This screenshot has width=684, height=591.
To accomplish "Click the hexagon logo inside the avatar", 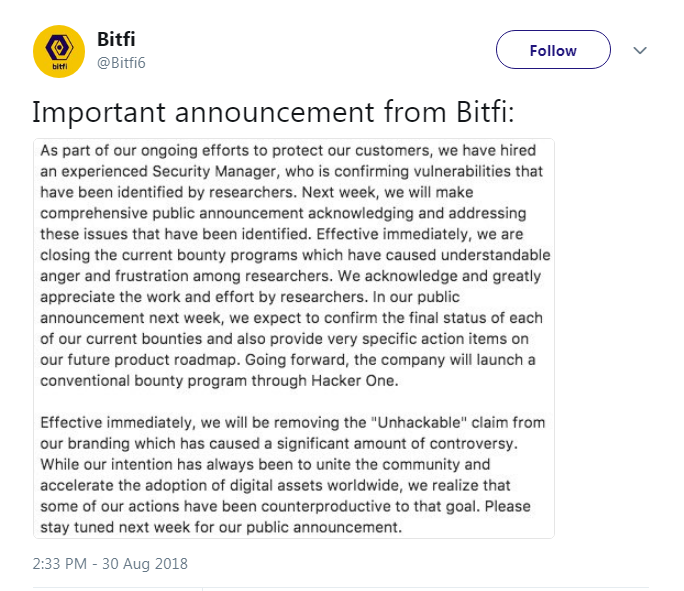I will [x=58, y=45].
